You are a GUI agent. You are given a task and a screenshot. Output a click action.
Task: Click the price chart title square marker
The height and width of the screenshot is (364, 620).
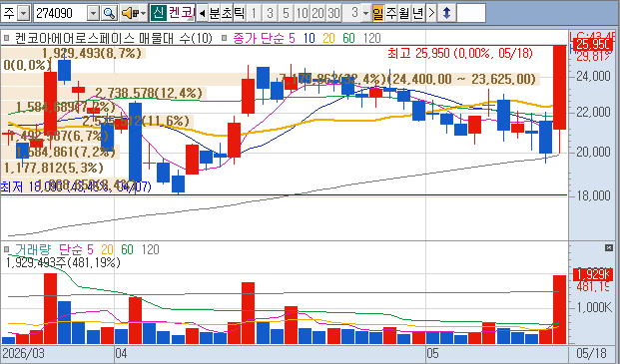(6, 38)
